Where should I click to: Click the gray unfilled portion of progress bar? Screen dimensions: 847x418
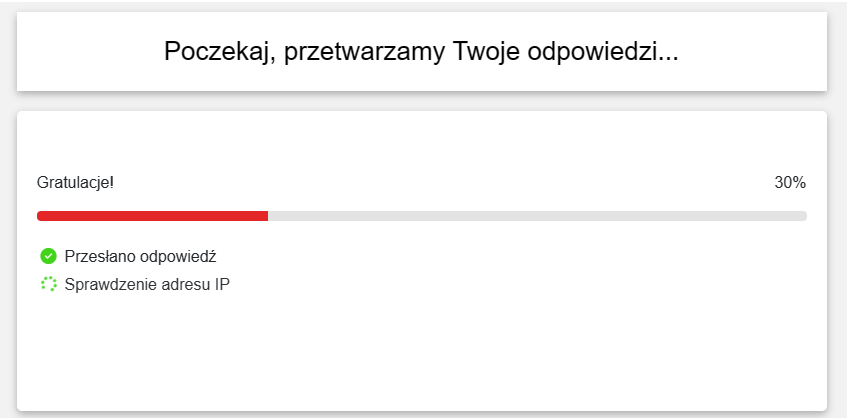pyautogui.click(x=537, y=216)
